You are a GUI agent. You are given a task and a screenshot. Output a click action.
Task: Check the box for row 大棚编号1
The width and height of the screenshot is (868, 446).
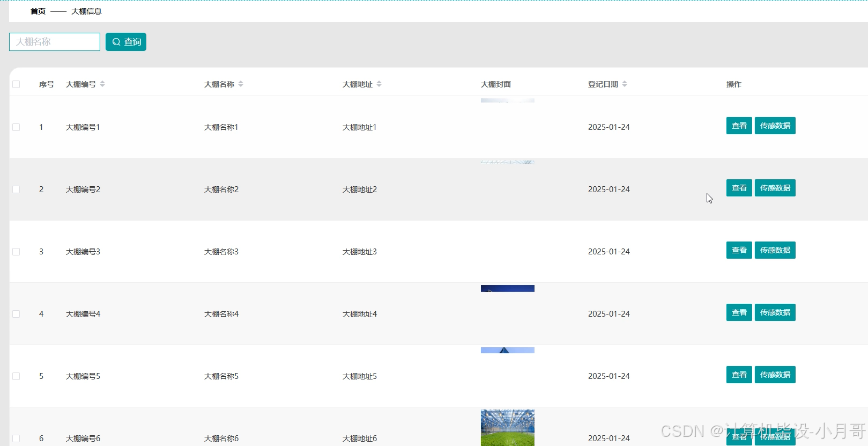(x=16, y=127)
